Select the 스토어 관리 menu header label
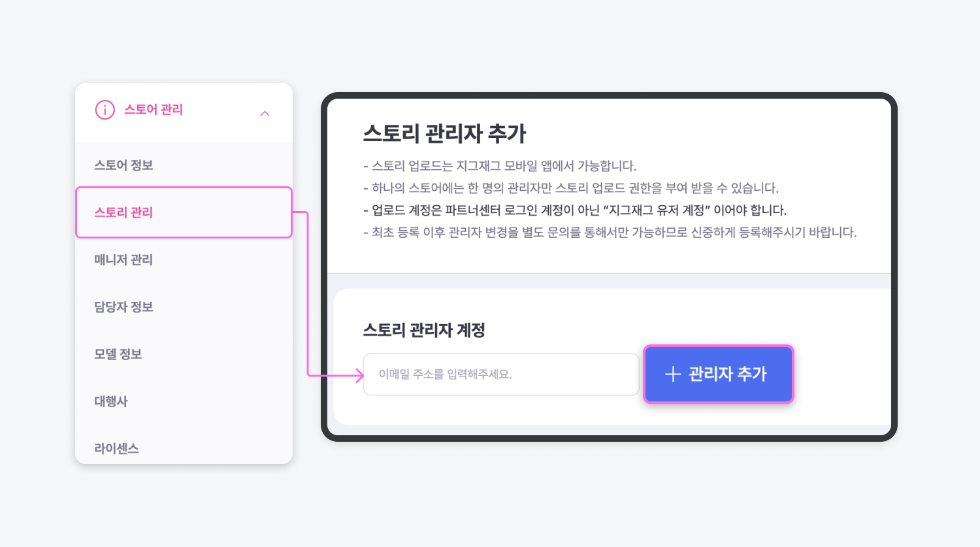This screenshot has height=547, width=980. click(x=154, y=110)
